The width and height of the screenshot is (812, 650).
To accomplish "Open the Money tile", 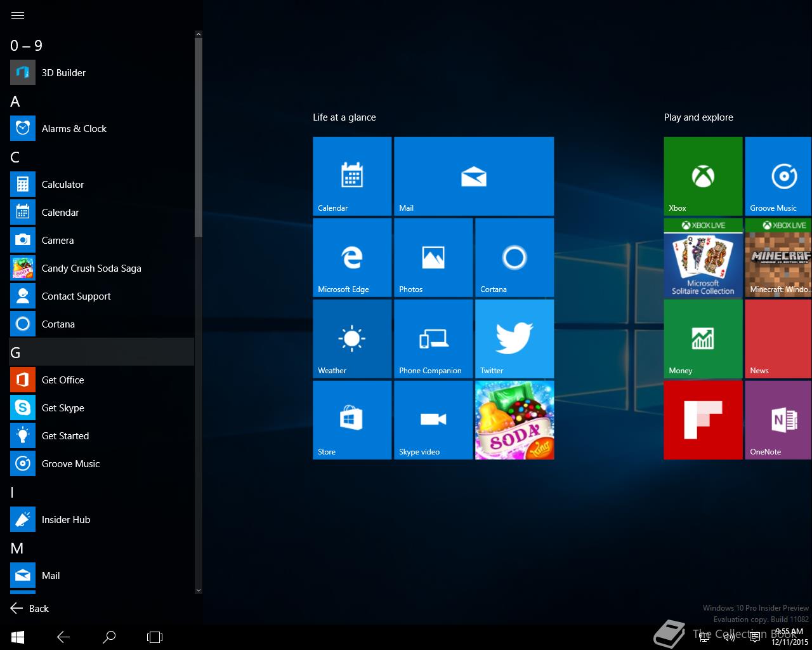I will [x=703, y=339].
